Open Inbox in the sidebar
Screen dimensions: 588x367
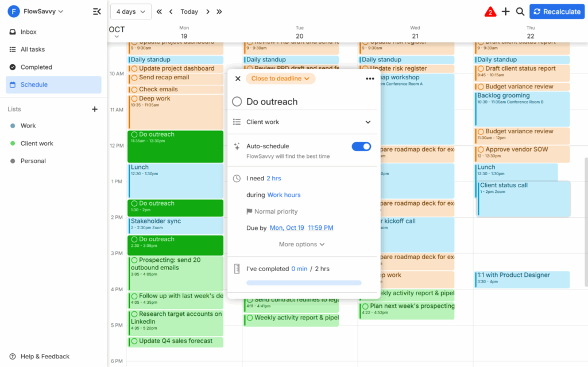tap(53, 32)
